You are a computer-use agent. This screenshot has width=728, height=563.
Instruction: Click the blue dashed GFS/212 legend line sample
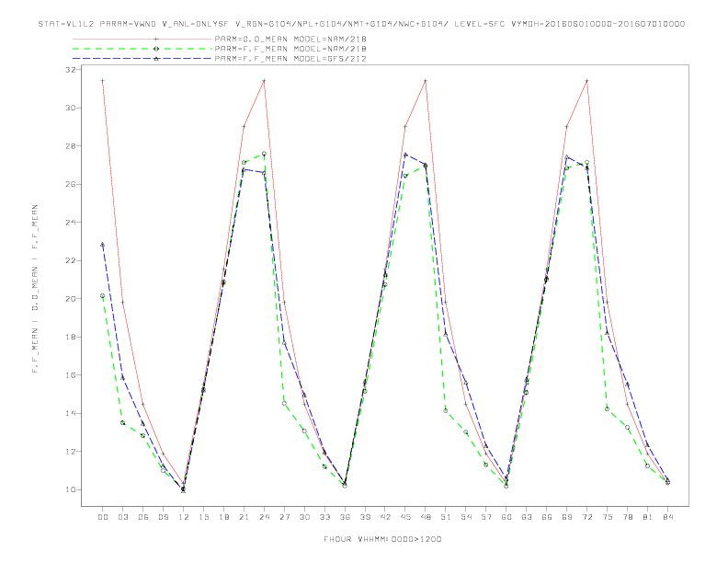pyautogui.click(x=142, y=59)
